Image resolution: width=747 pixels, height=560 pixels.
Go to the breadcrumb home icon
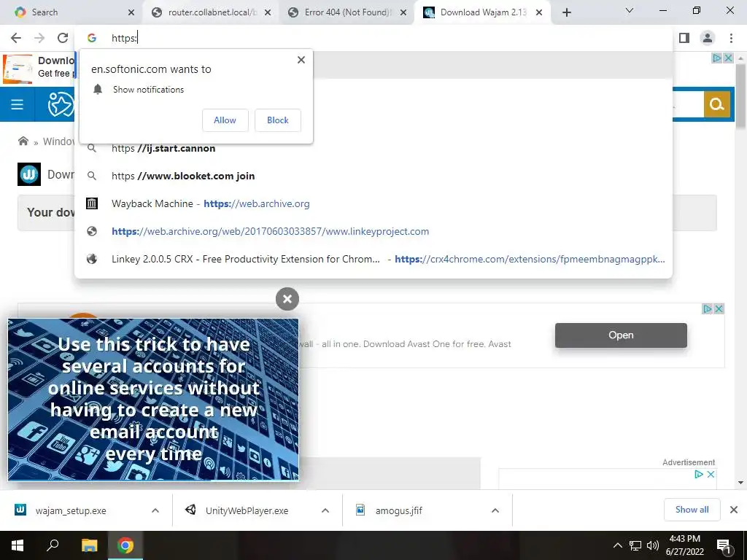click(x=23, y=141)
